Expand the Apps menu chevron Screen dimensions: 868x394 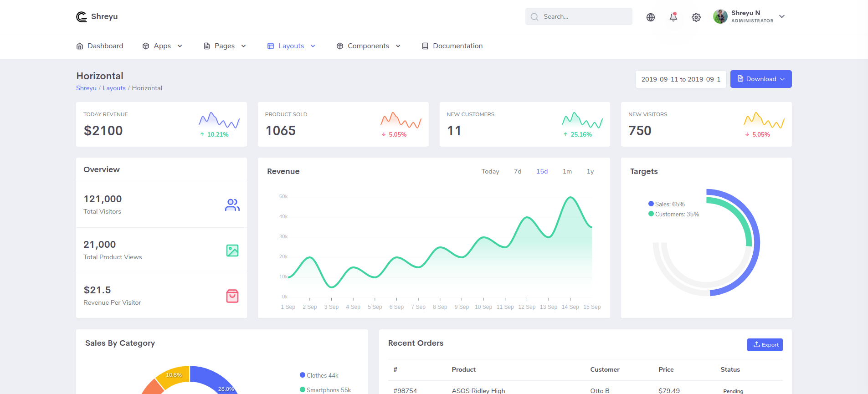(x=180, y=46)
